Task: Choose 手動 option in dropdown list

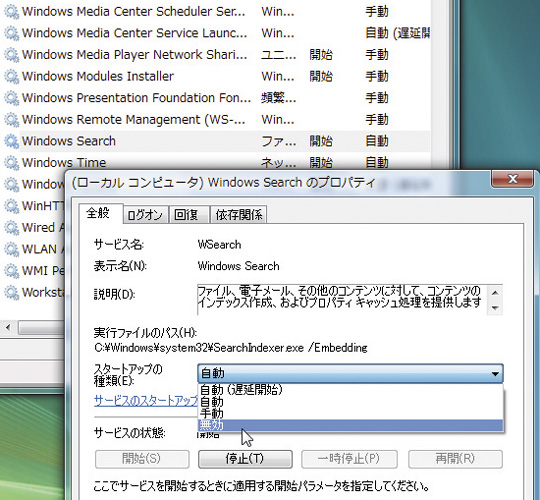Action: coord(350,413)
